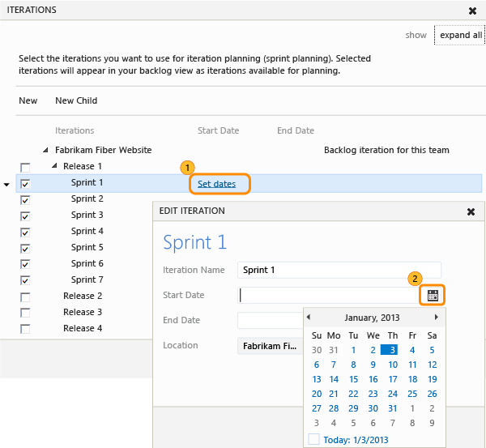486x448 pixels.
Task: Uncheck the Sprint 7 checkbox
Action: (x=25, y=280)
